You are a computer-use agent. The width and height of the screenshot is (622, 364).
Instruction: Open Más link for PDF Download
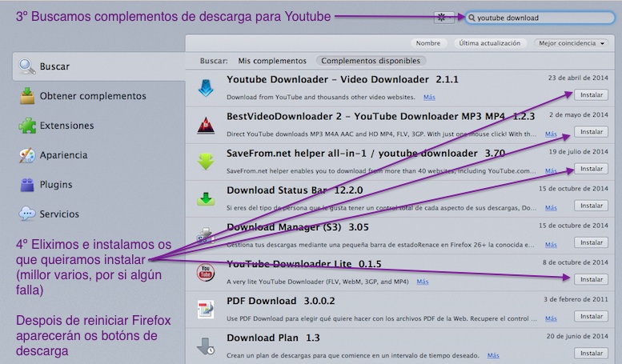coord(551,318)
